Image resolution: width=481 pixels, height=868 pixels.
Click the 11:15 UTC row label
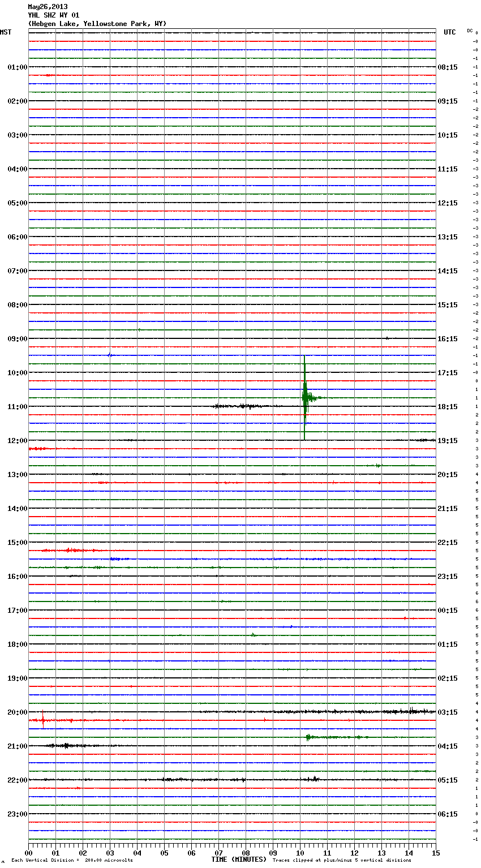pos(448,169)
